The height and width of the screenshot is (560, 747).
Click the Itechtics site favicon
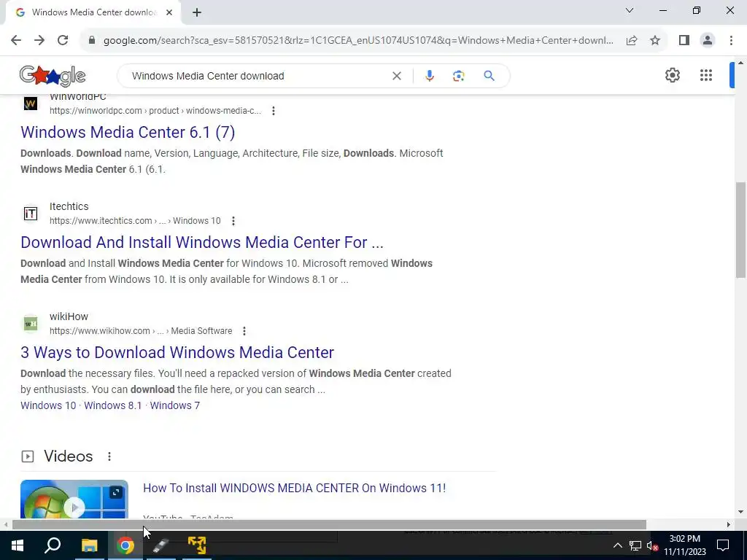coord(31,214)
